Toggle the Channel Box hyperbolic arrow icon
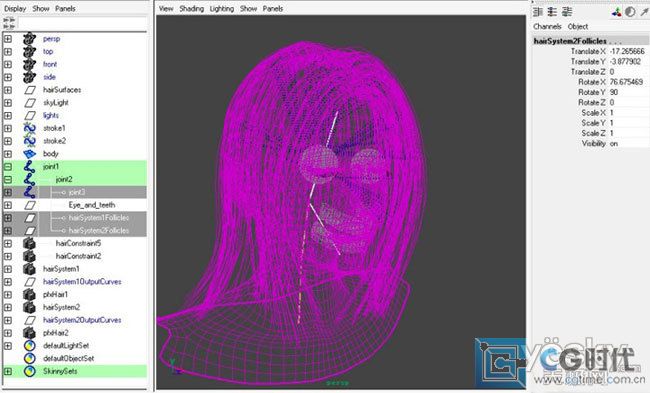Viewport: 650px width, 393px height. [x=644, y=12]
